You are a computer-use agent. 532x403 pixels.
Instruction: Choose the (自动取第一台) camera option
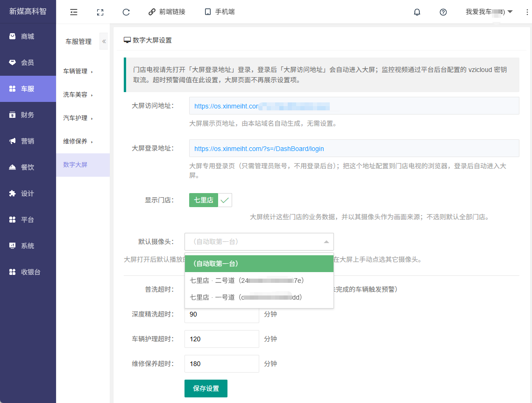[x=259, y=264]
